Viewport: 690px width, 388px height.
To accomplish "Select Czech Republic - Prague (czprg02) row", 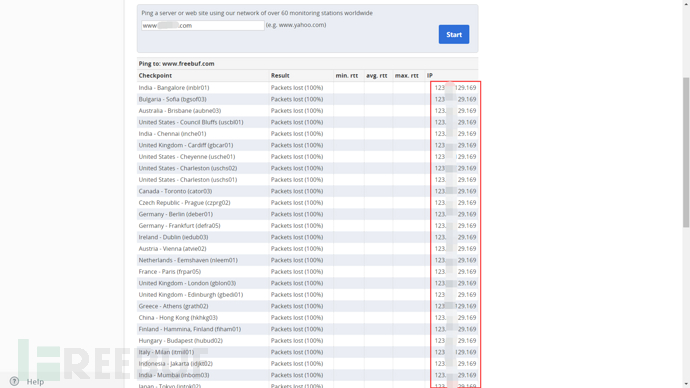I will [x=307, y=203].
